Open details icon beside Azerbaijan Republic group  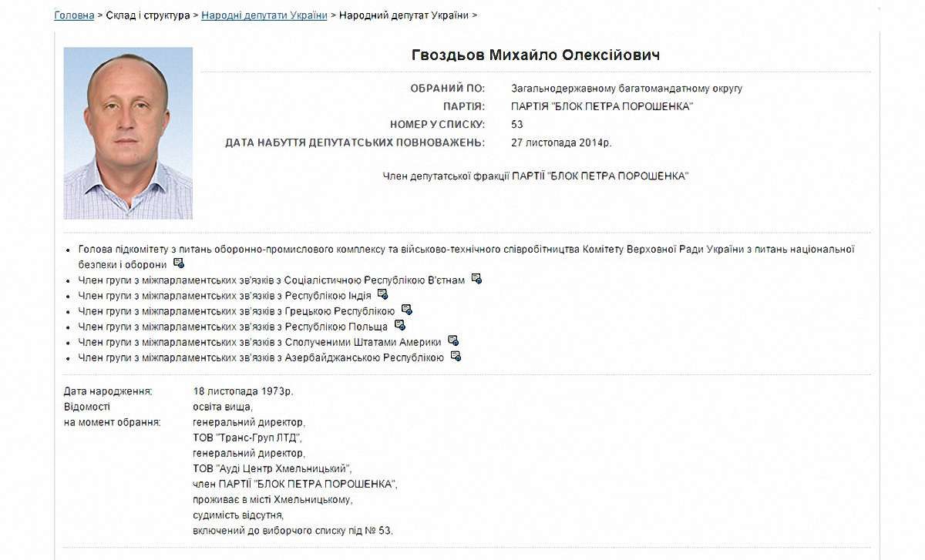(456, 356)
